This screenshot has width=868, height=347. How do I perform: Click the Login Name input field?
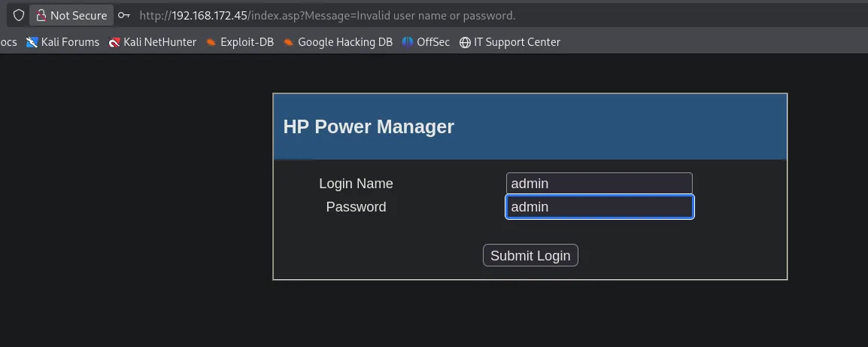pyautogui.click(x=599, y=184)
